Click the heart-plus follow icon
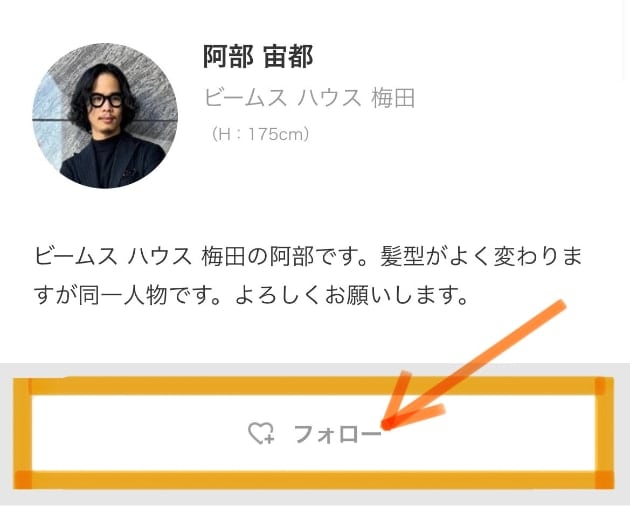The height and width of the screenshot is (506, 630). 261,434
